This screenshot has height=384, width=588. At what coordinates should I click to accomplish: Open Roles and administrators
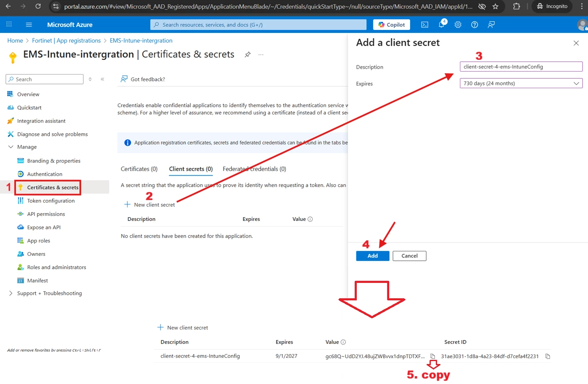coord(57,268)
